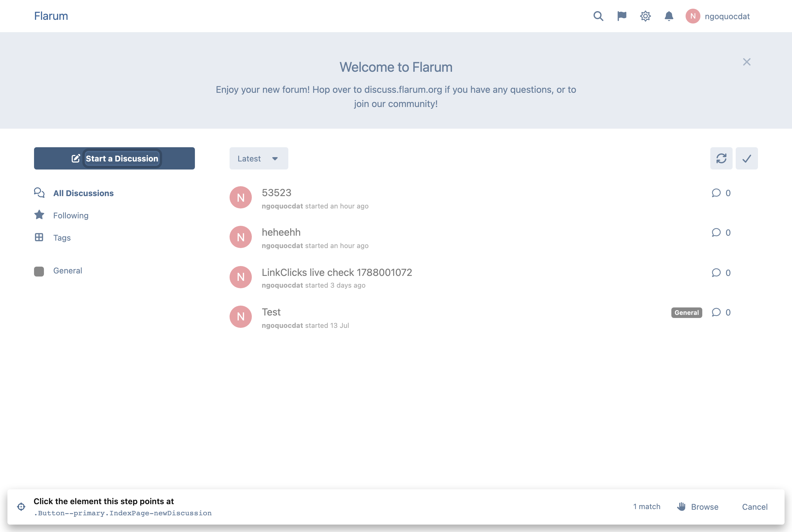The height and width of the screenshot is (532, 792).
Task: Click the 1 match indicator
Action: pyautogui.click(x=646, y=507)
